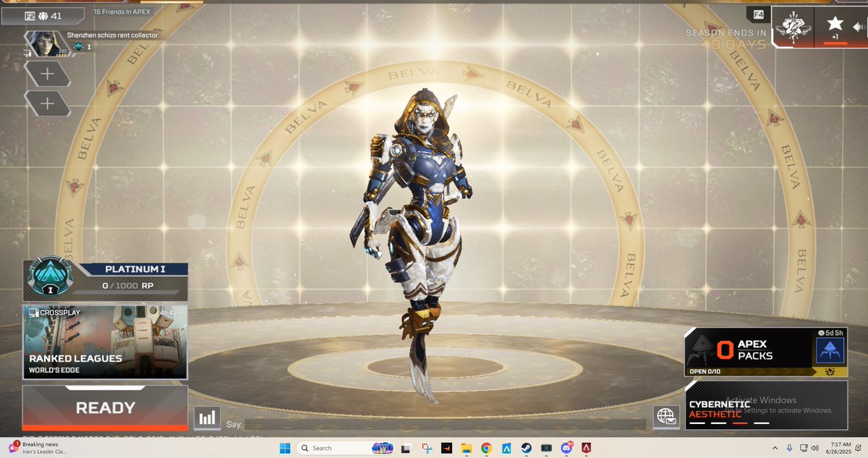Open the globe inbox icon beside the chat
868x458 pixels.
[665, 417]
